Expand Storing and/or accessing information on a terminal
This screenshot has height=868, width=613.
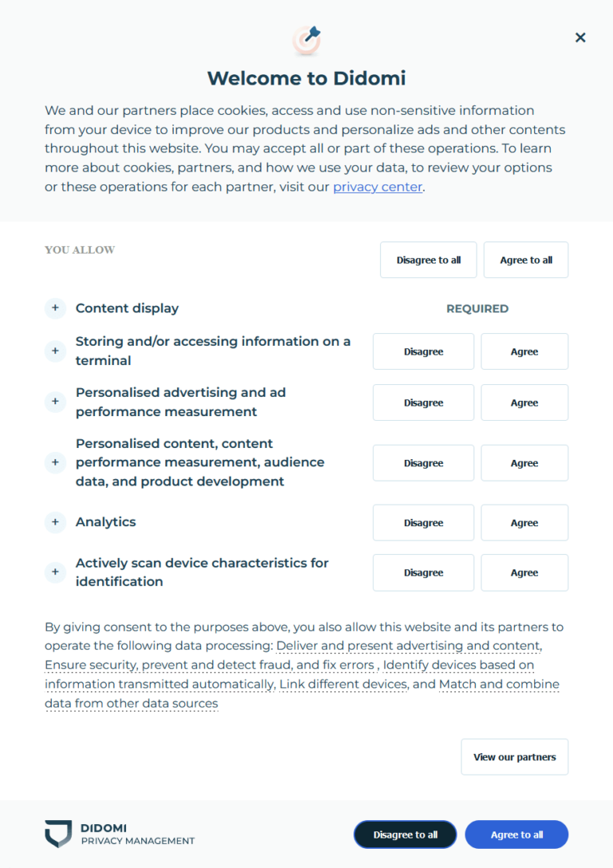coord(55,351)
